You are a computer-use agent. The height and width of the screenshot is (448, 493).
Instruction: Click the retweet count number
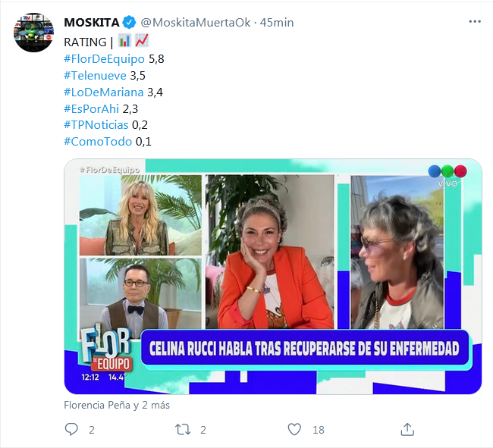(203, 430)
